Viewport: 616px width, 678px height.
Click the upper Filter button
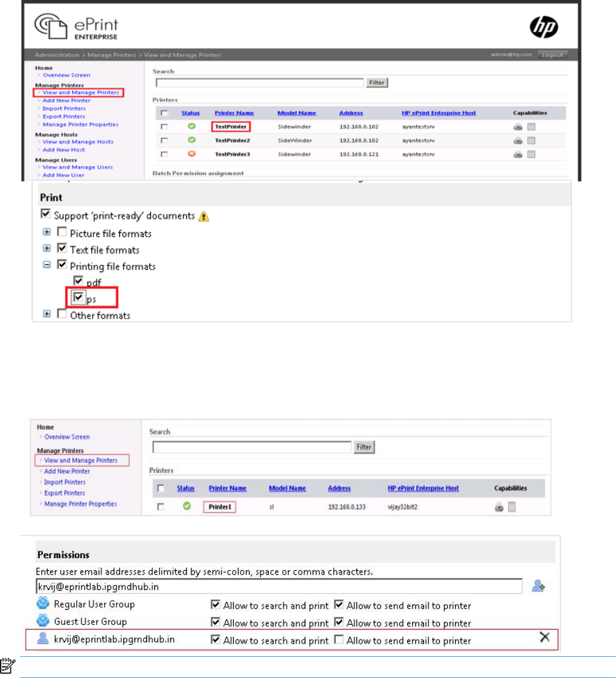(x=377, y=83)
